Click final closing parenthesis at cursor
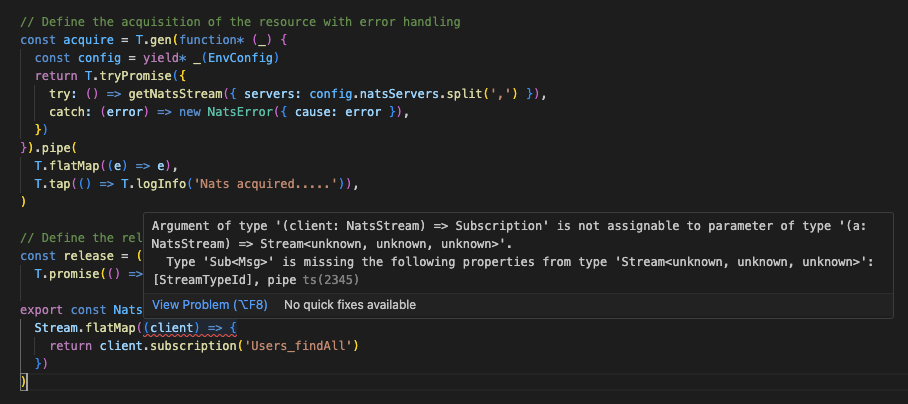The image size is (908, 404). [x=23, y=382]
